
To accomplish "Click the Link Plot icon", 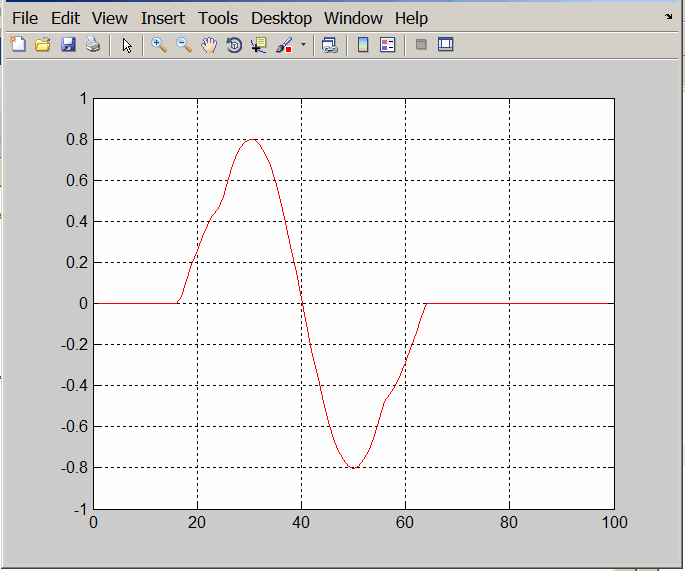I will [x=329, y=45].
